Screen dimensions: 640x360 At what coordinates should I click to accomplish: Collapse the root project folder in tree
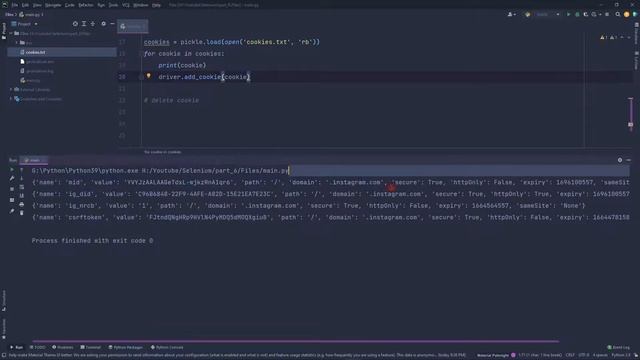[x=11, y=33]
